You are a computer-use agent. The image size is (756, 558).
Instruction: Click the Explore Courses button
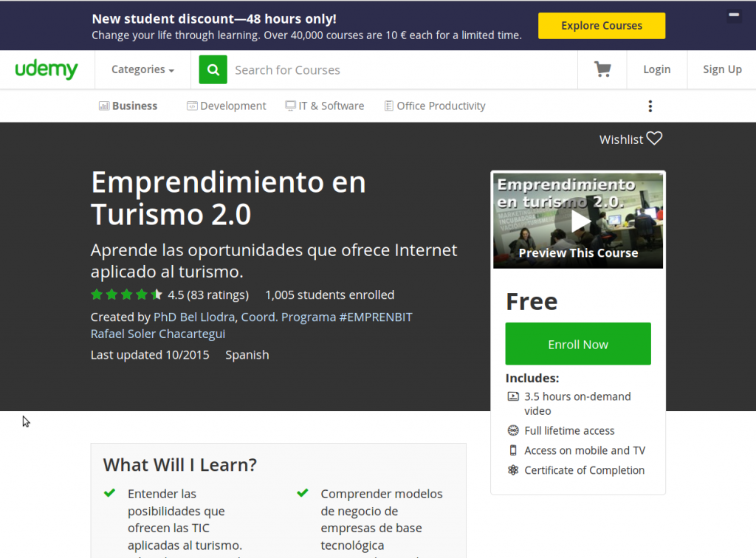pos(602,26)
